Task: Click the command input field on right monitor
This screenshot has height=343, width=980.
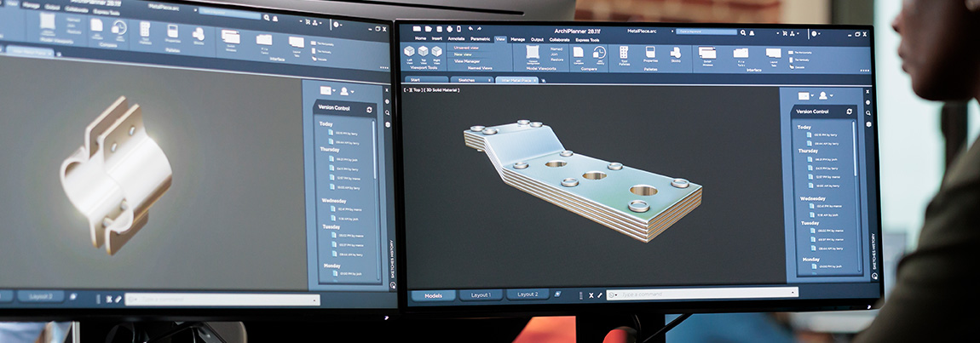Action: (x=702, y=293)
